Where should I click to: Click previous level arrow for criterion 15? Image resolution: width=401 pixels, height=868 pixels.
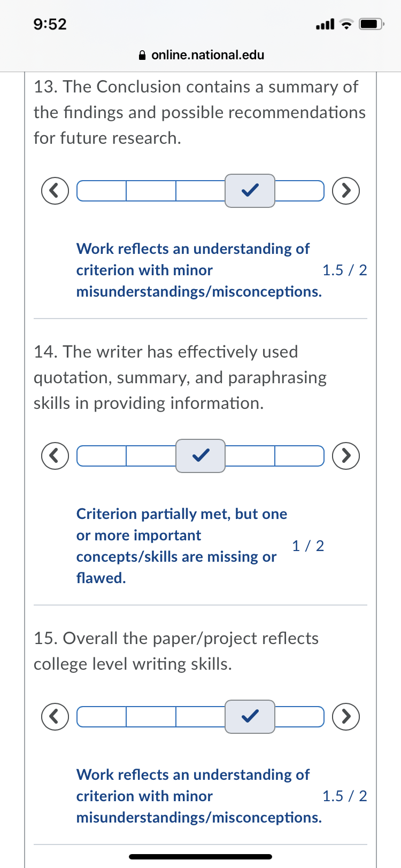click(55, 716)
